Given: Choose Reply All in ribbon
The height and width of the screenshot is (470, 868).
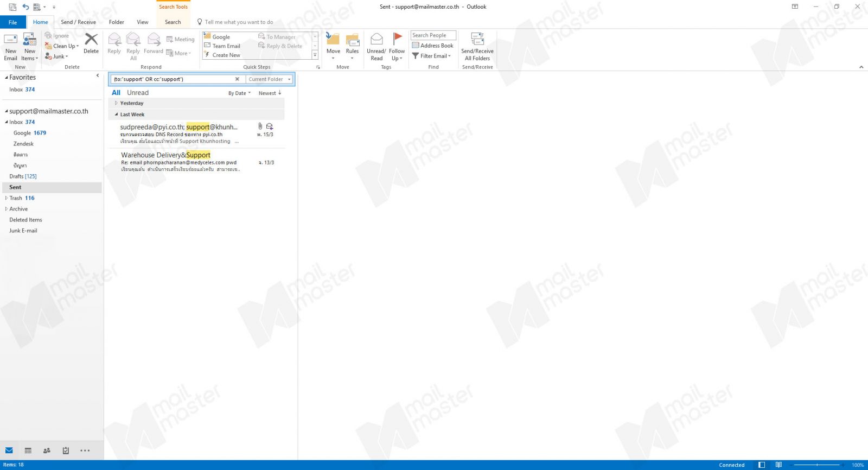Looking at the screenshot, I should click(133, 47).
